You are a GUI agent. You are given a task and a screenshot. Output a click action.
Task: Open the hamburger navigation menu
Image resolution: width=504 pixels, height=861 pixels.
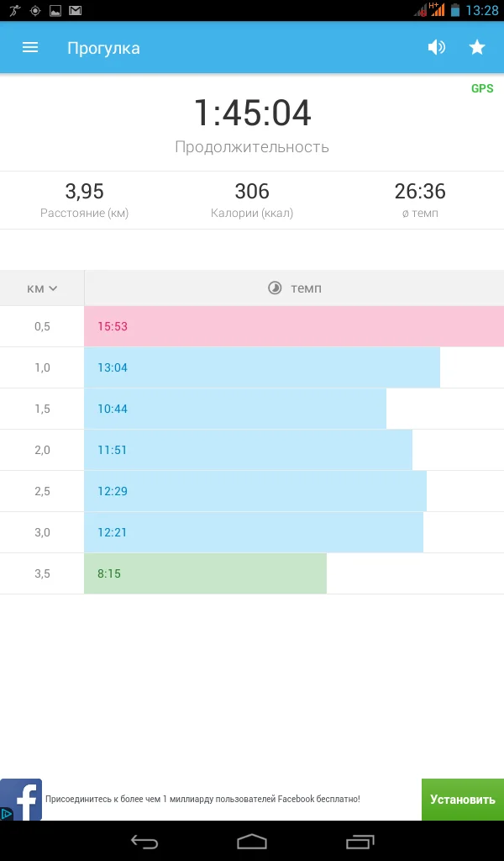click(30, 48)
